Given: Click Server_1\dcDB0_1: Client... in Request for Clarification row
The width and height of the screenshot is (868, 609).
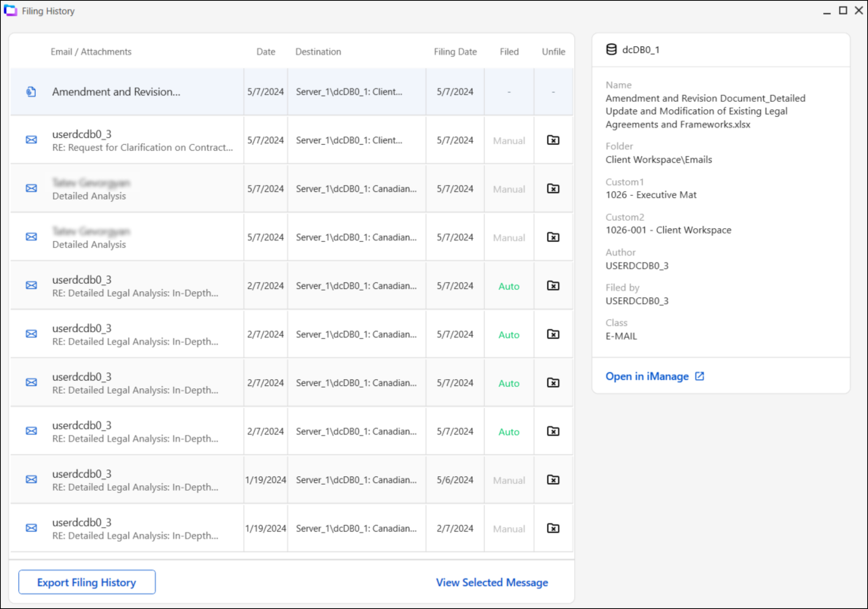Looking at the screenshot, I should (349, 140).
